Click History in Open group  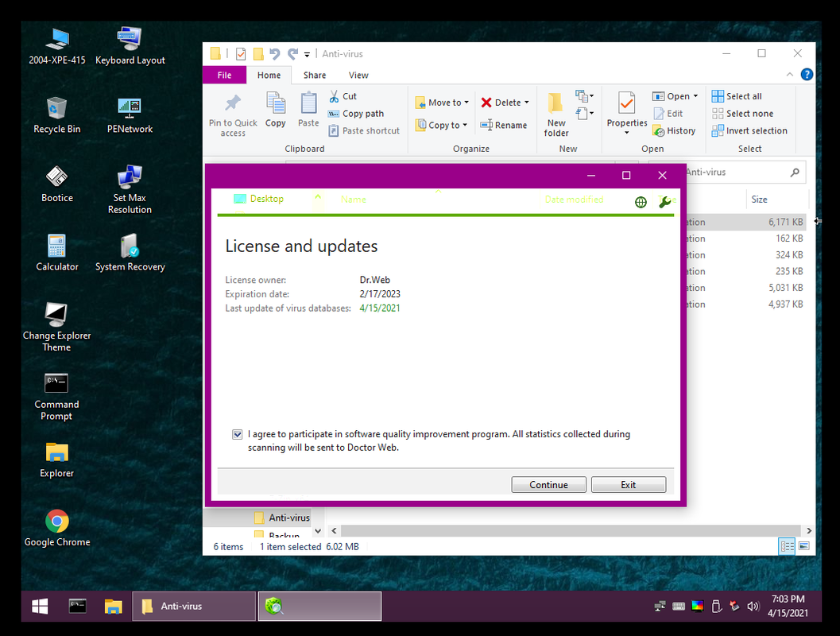(x=674, y=130)
